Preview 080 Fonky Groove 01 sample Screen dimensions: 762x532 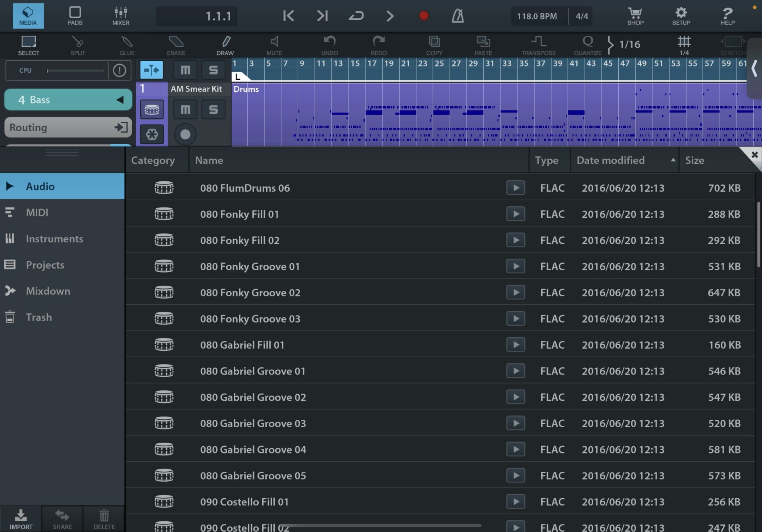click(x=515, y=266)
